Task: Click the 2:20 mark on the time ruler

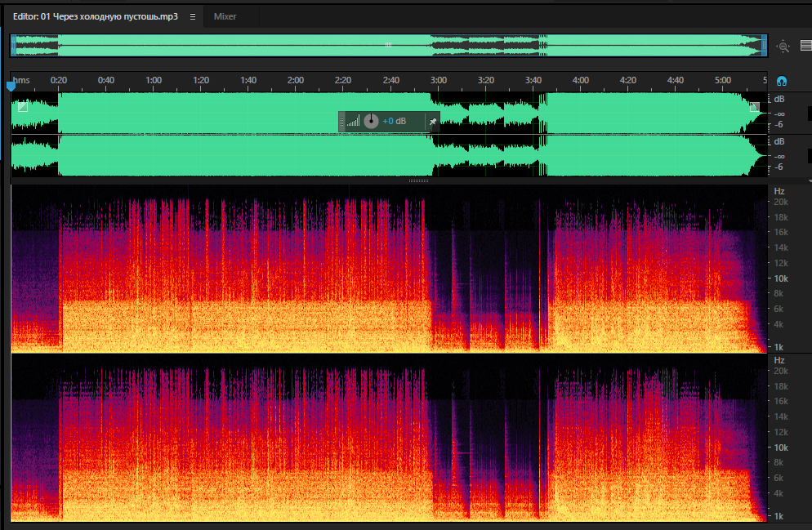Action: [343, 80]
